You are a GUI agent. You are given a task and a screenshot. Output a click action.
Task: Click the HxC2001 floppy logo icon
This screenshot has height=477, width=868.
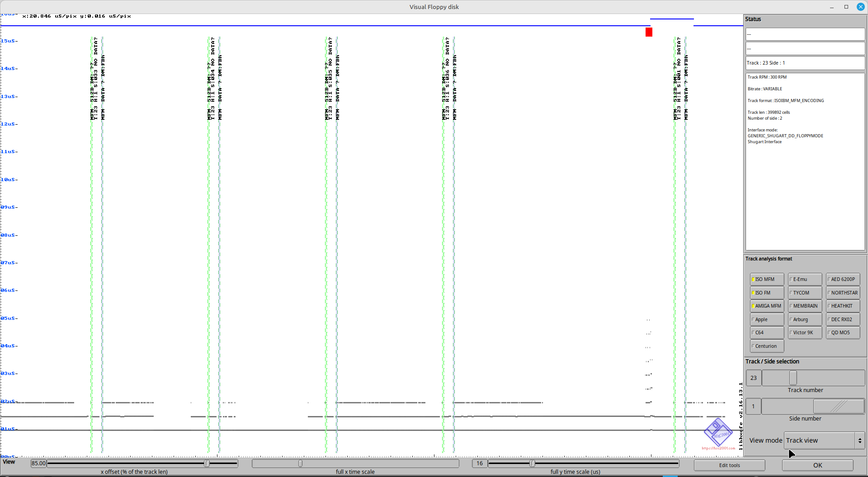pos(718,432)
